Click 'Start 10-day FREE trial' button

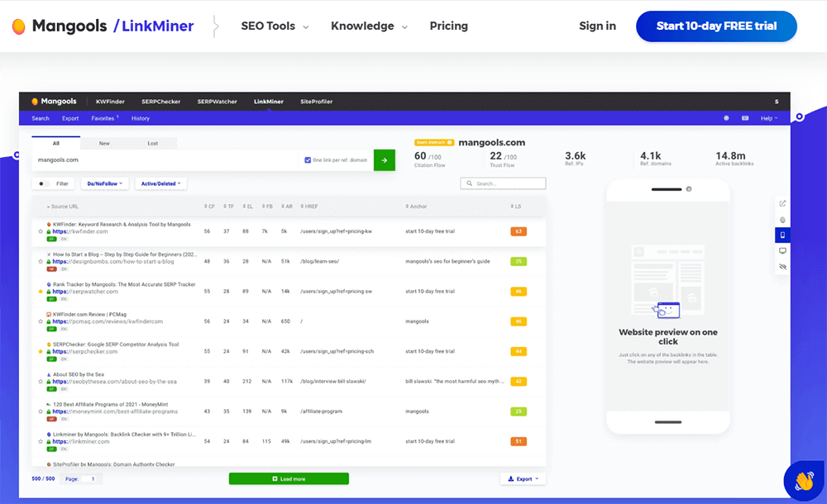pyautogui.click(x=716, y=26)
